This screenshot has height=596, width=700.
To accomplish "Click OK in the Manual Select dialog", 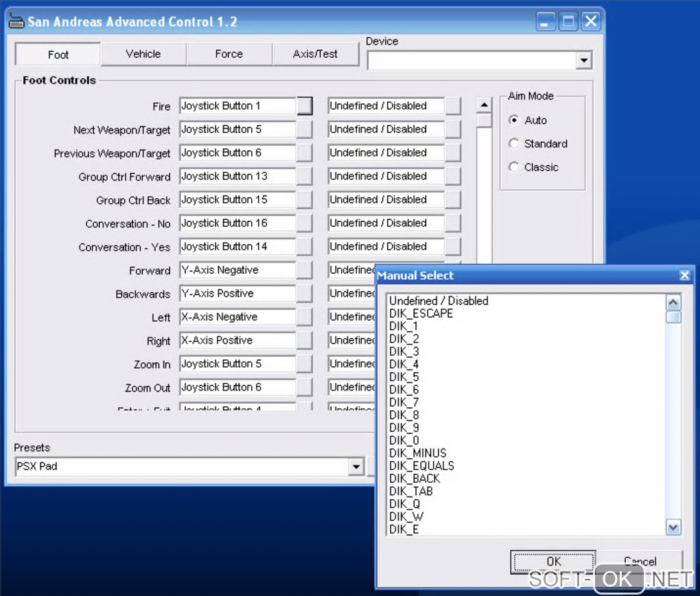I will [x=553, y=562].
